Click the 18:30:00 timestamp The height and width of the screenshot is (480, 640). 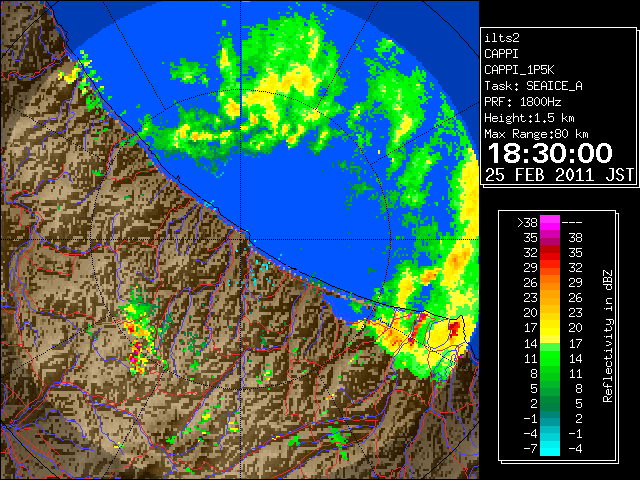click(x=550, y=153)
